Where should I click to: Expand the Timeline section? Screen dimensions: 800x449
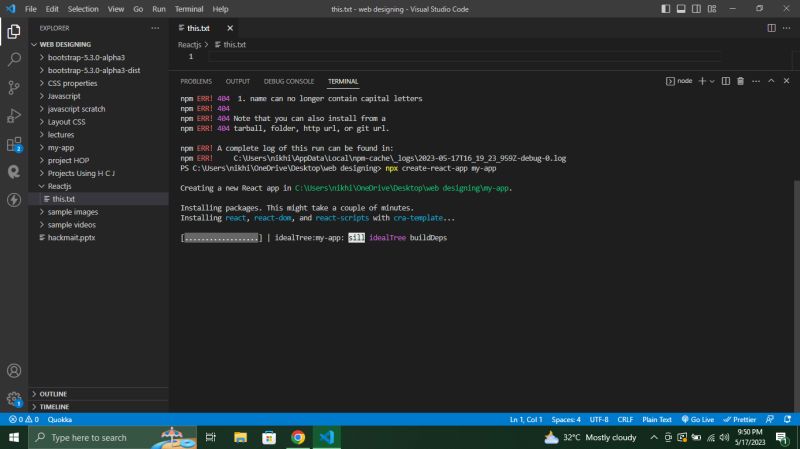pyautogui.click(x=99, y=407)
